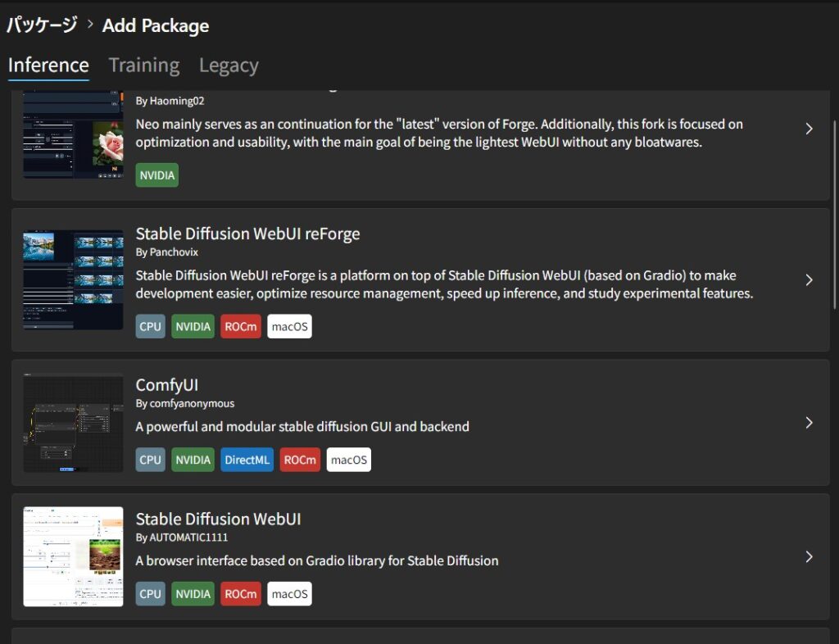Click the reForge landscape preview thumbnail
Screen dimensions: 839x644
click(73, 279)
